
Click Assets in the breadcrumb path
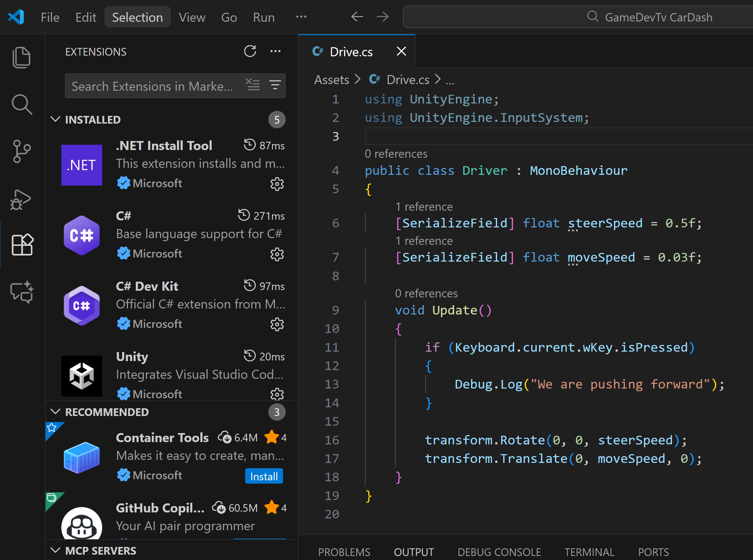point(331,80)
